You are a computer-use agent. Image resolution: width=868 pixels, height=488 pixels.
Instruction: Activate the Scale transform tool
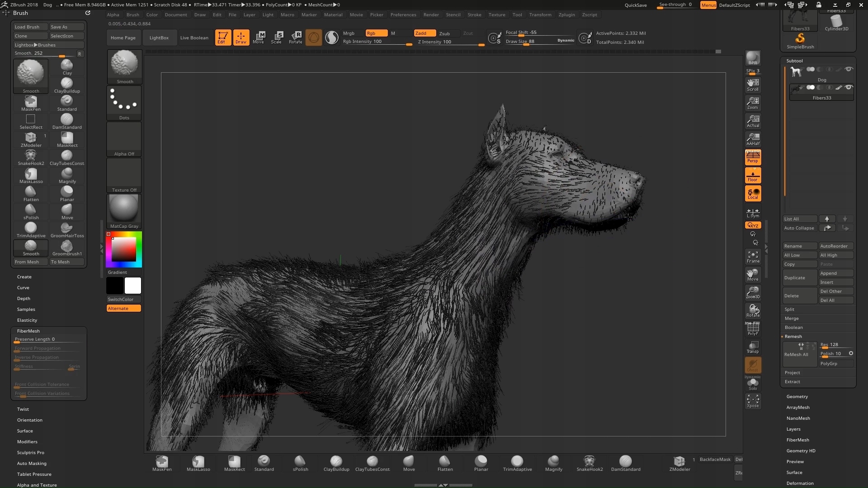point(276,38)
